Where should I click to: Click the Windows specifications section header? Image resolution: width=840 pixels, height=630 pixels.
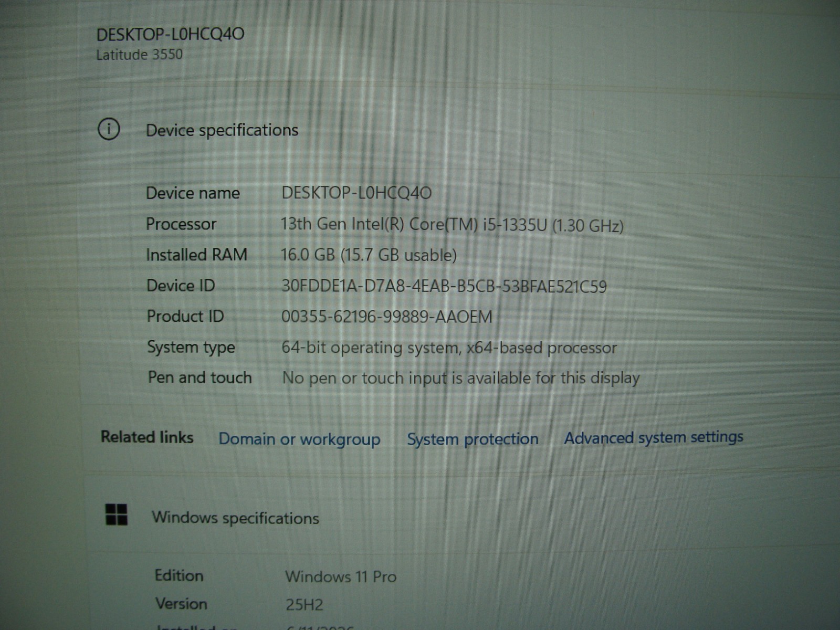235,518
